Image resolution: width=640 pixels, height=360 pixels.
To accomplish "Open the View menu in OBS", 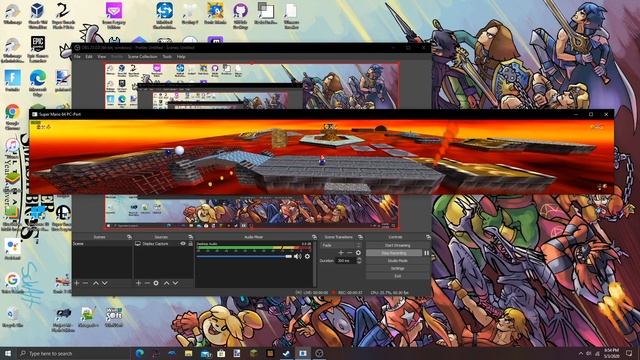I will pyautogui.click(x=102, y=57).
